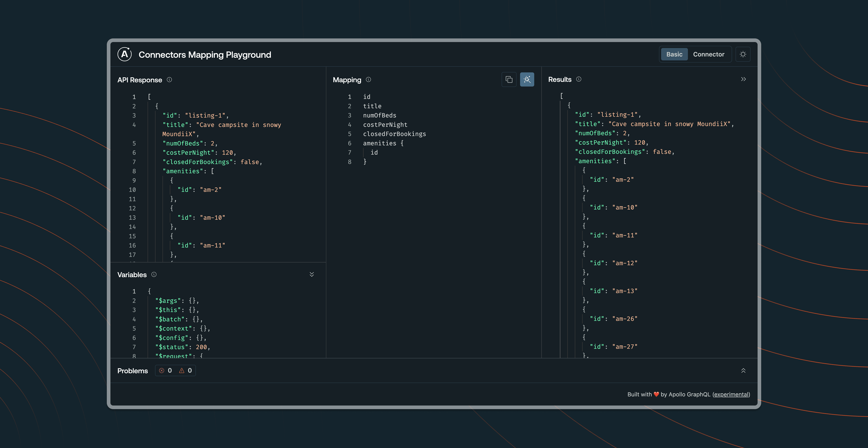Image resolution: width=868 pixels, height=448 pixels.
Task: Select the Basic tab
Action: 674,54
